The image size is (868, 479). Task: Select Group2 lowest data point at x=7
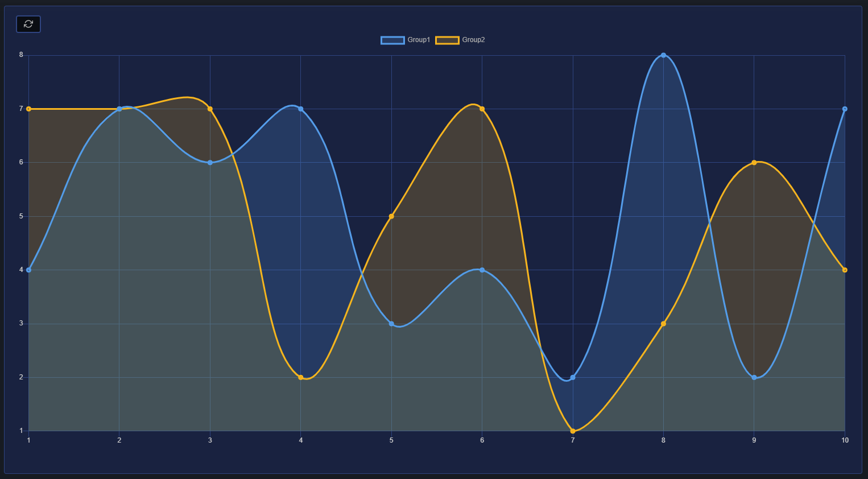click(x=573, y=431)
